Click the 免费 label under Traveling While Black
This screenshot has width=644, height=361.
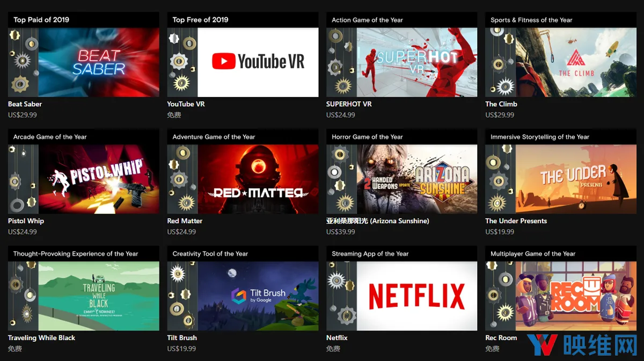pyautogui.click(x=15, y=349)
